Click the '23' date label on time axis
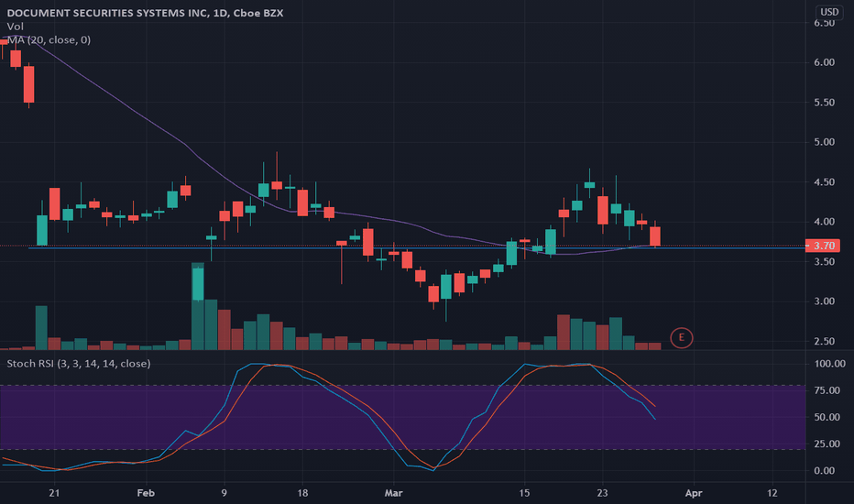This screenshot has height=504, width=854. (x=602, y=493)
